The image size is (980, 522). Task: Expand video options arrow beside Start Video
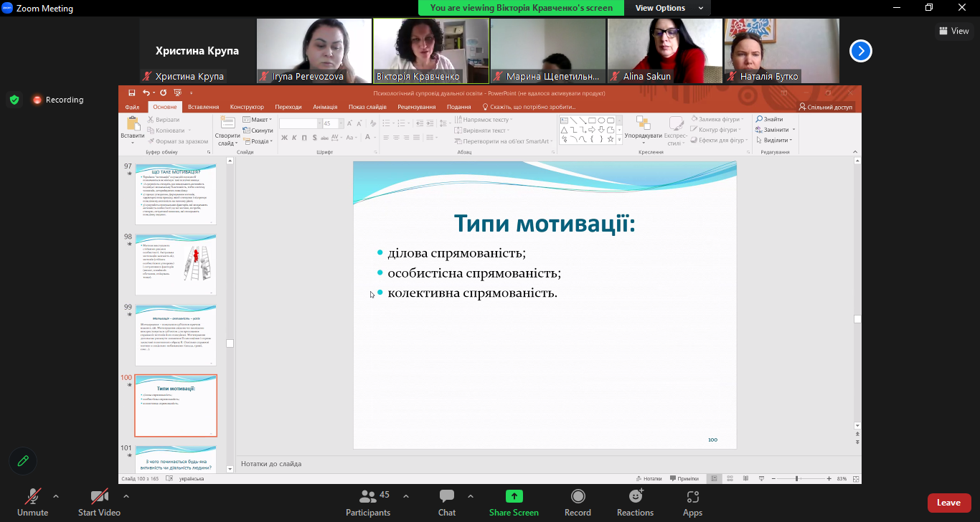(x=126, y=496)
